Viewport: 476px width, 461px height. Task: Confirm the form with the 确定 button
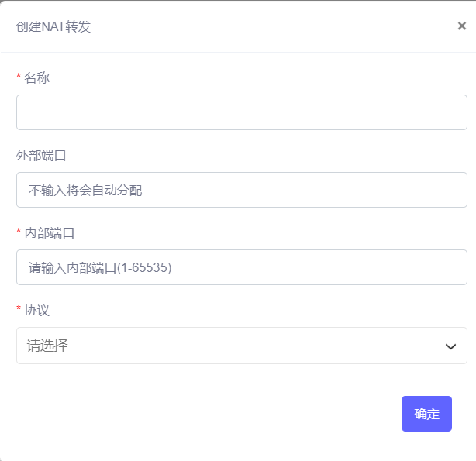pos(426,414)
